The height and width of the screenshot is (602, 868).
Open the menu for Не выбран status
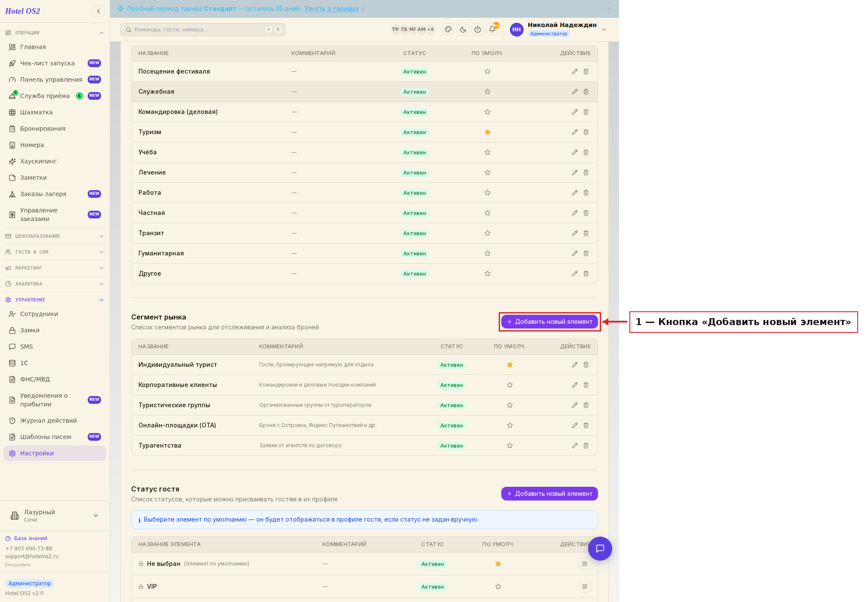point(585,564)
